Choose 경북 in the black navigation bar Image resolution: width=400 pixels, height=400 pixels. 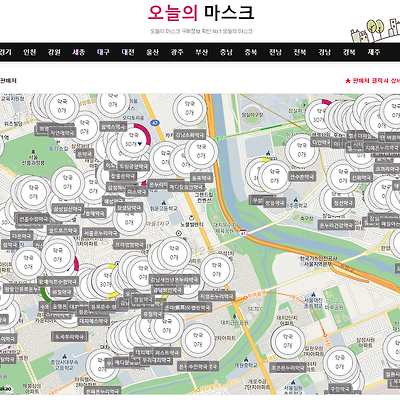[x=349, y=52]
